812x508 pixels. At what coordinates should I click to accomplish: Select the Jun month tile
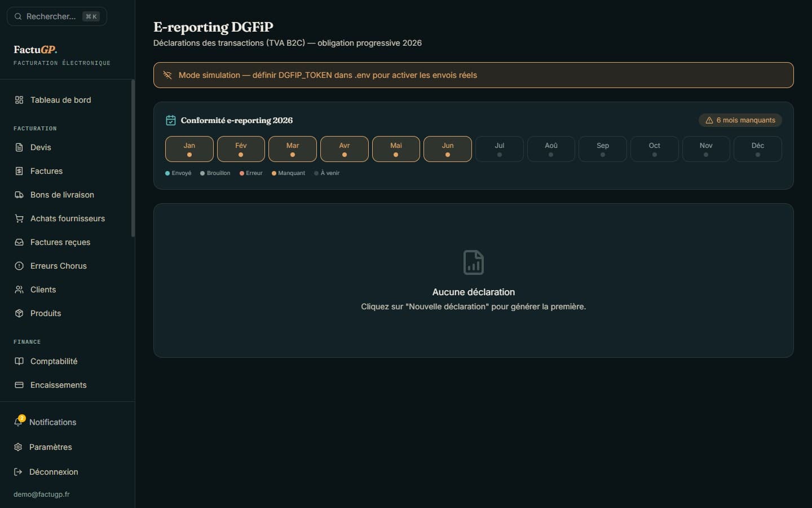pyautogui.click(x=448, y=149)
